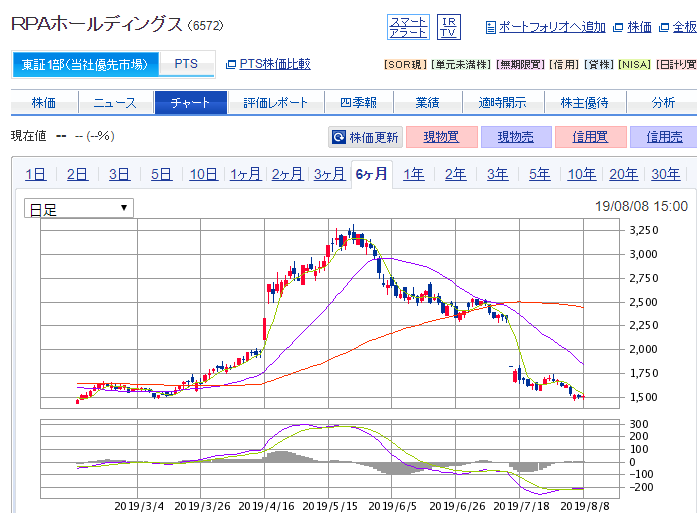This screenshot has height=513, width=697.
Task: Open the 業績 tab
Action: click(428, 103)
